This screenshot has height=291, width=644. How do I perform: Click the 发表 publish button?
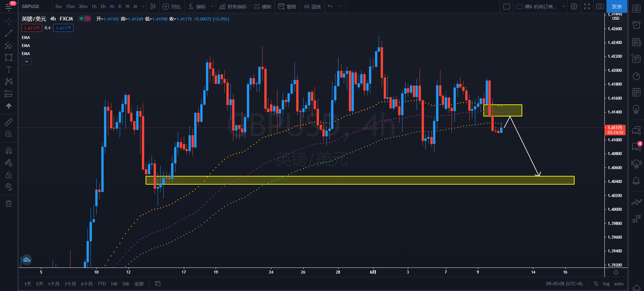click(616, 6)
